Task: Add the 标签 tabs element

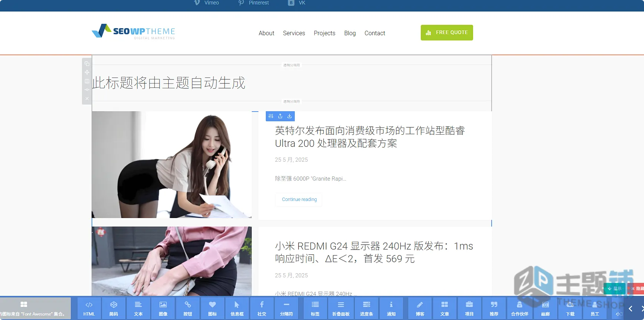Action: [x=315, y=308]
